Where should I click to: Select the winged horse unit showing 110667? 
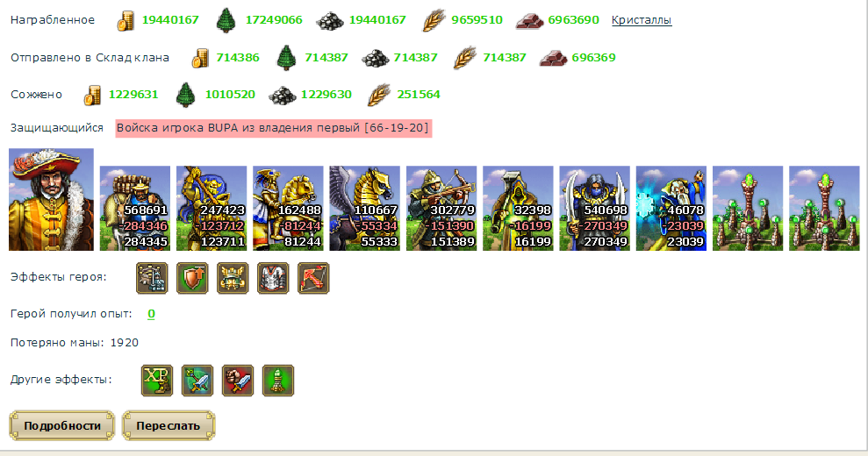365,208
